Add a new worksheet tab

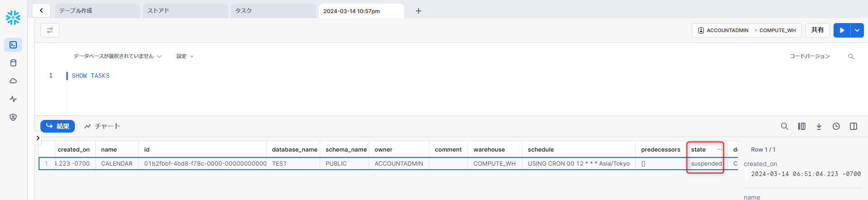coord(418,11)
